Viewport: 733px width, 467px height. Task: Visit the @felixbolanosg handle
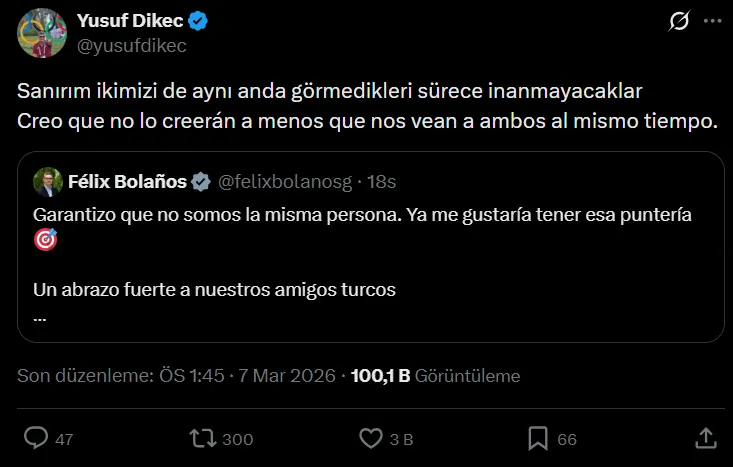285,181
